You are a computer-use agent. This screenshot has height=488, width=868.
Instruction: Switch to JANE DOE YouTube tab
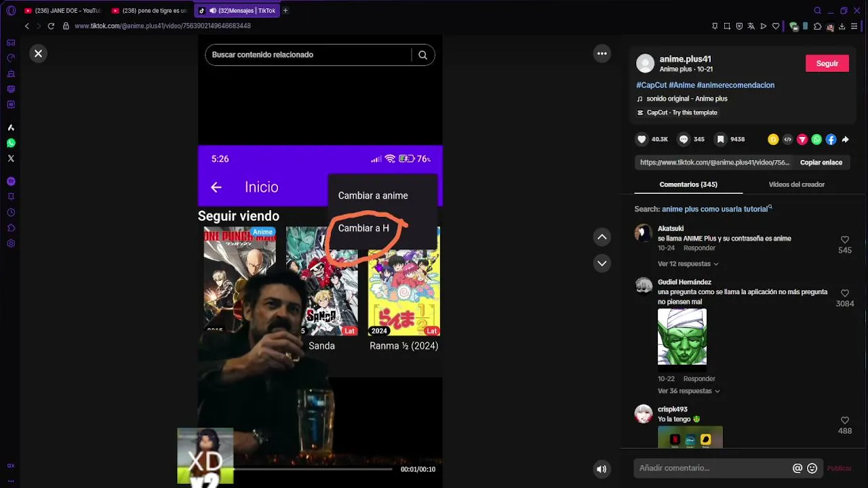[62, 11]
